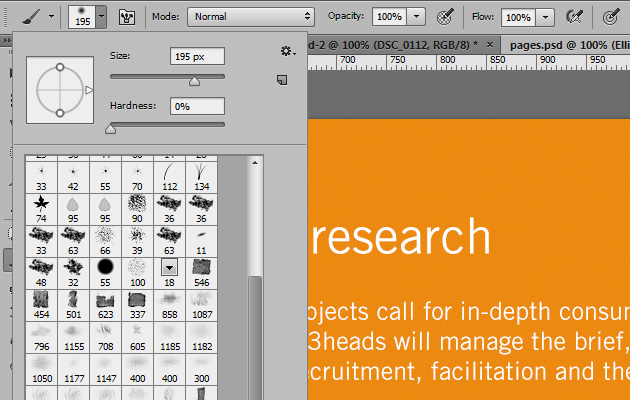
Task: Select the 100 dotted circle brush
Action: click(137, 273)
